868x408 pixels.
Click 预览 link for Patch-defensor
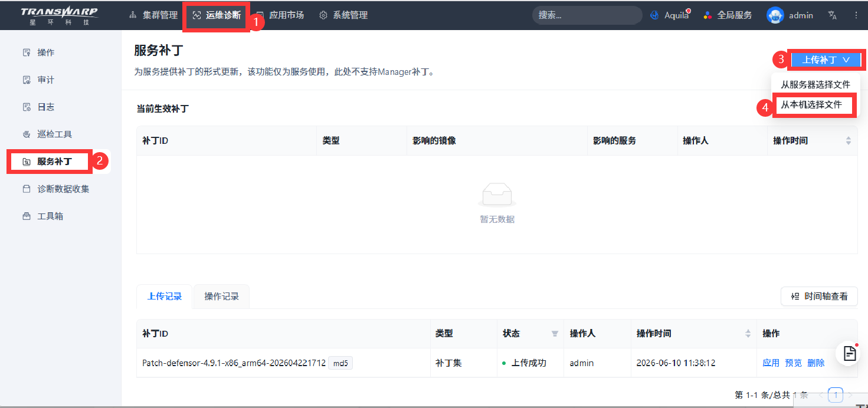[793, 363]
